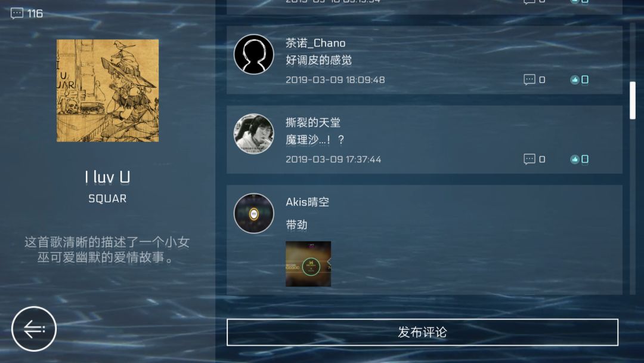644x363 pixels.
Task: Click the 发布评论 post comment button
Action: 422,332
